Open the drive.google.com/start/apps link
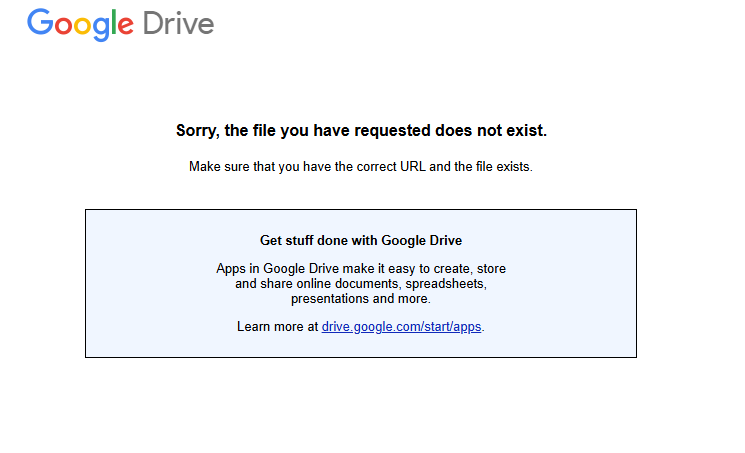Viewport: 745px width, 453px height. pyautogui.click(x=402, y=326)
